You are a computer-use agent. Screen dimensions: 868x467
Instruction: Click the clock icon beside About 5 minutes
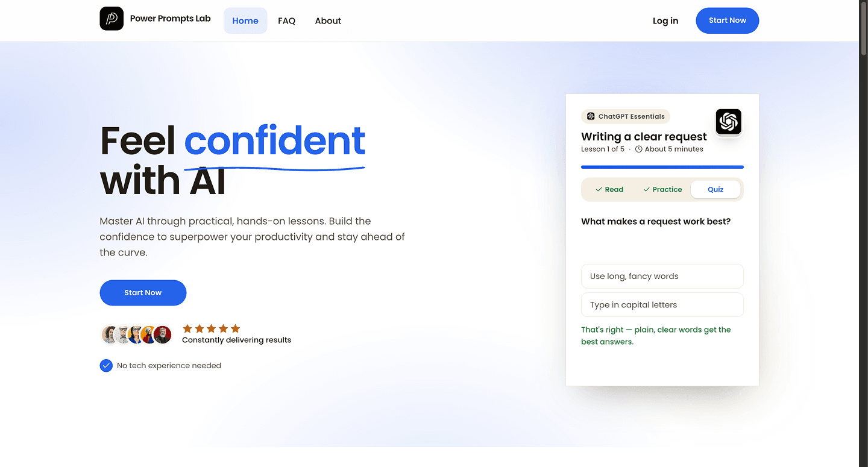[x=639, y=149]
